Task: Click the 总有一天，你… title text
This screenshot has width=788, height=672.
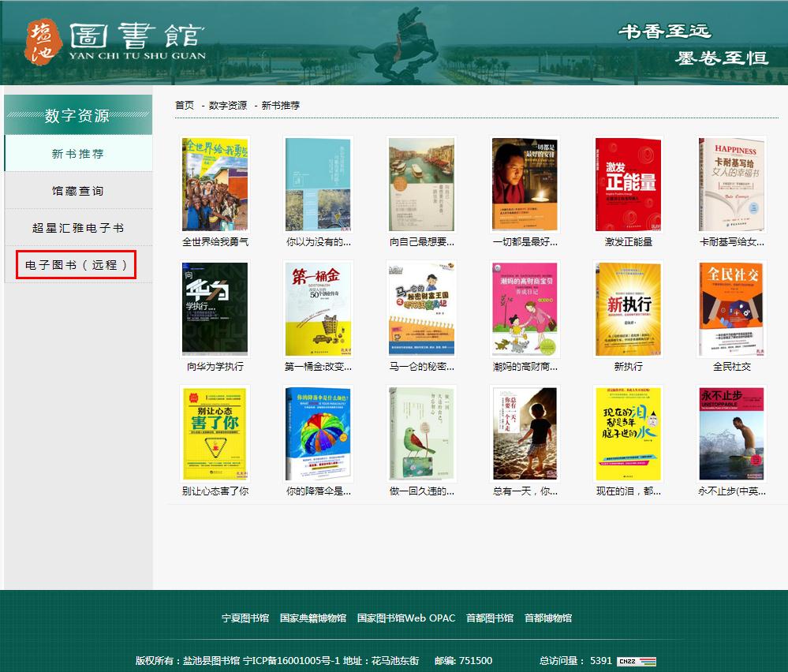Action: [525, 491]
